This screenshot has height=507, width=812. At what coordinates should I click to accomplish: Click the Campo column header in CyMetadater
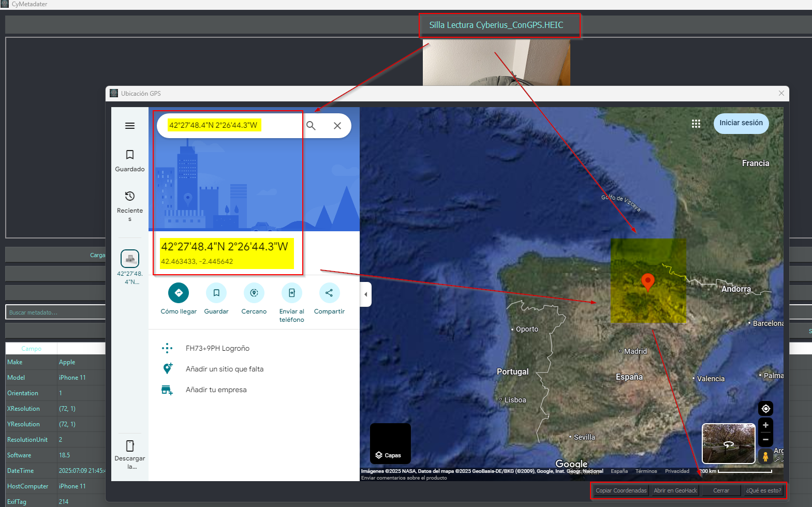31,349
